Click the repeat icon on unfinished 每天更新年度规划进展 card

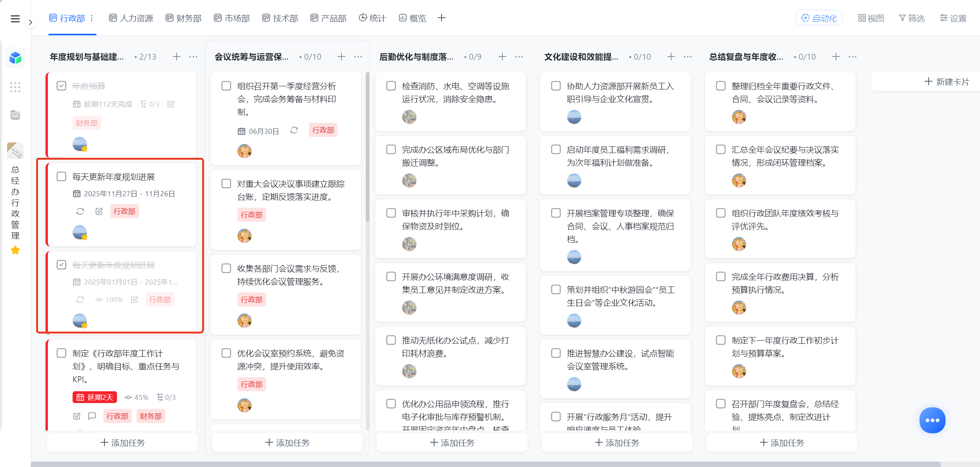point(80,211)
